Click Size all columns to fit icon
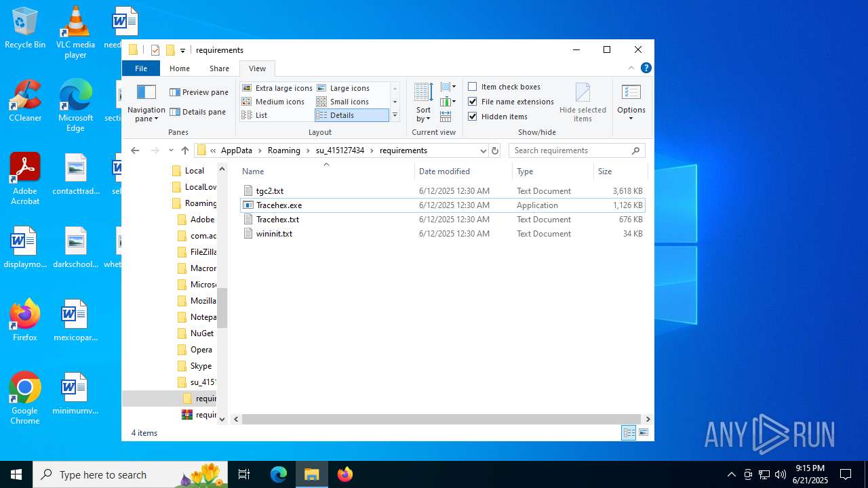This screenshot has height=488, width=868. [446, 117]
